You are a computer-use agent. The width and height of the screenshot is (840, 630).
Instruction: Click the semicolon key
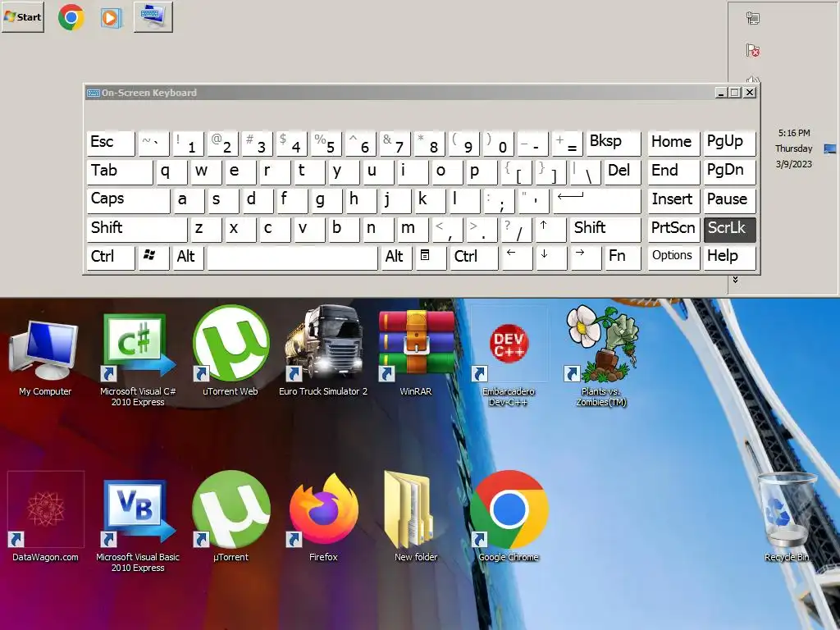pos(500,201)
